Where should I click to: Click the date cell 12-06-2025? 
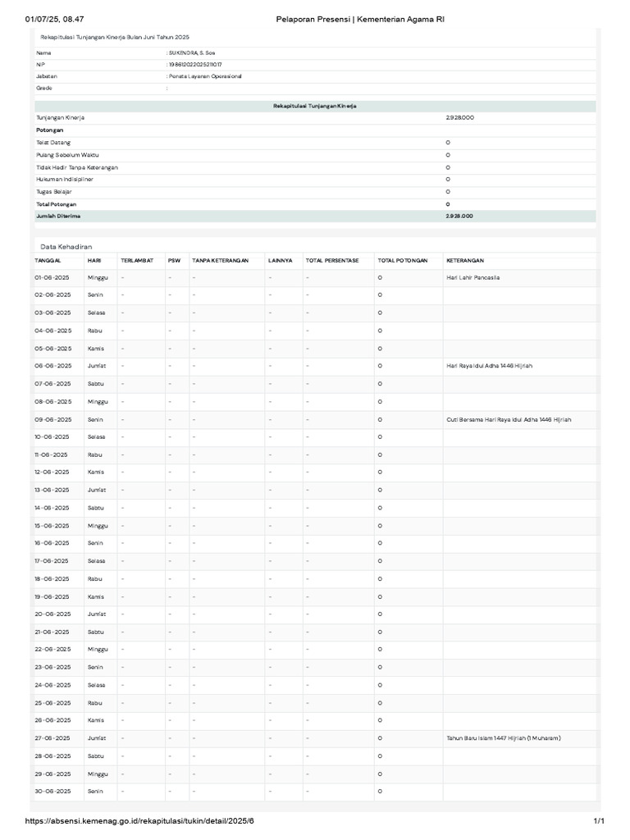52,472
